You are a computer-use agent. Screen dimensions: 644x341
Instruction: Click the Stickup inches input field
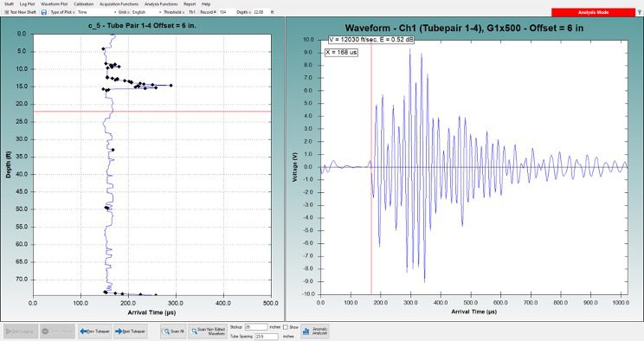256,327
